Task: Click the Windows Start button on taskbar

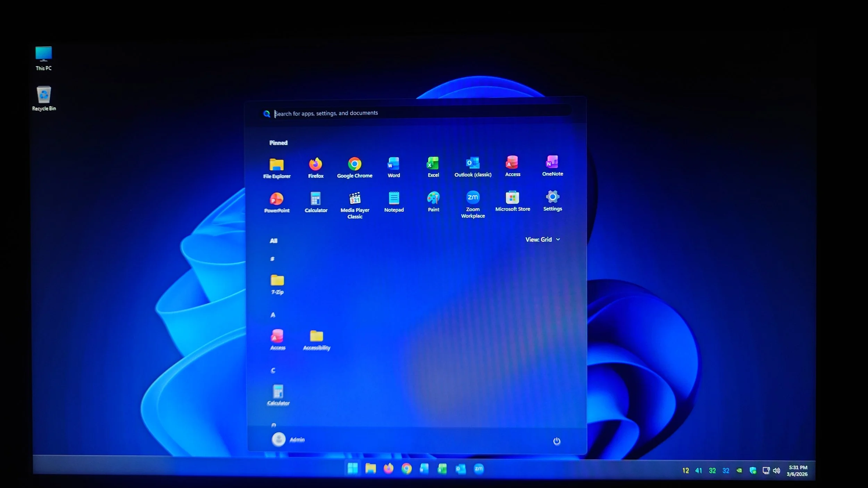Action: (352, 469)
